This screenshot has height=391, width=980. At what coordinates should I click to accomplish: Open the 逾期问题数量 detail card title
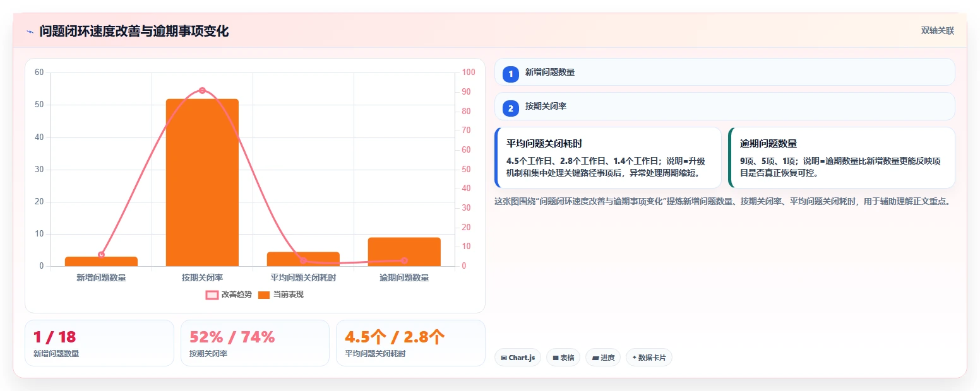click(768, 144)
